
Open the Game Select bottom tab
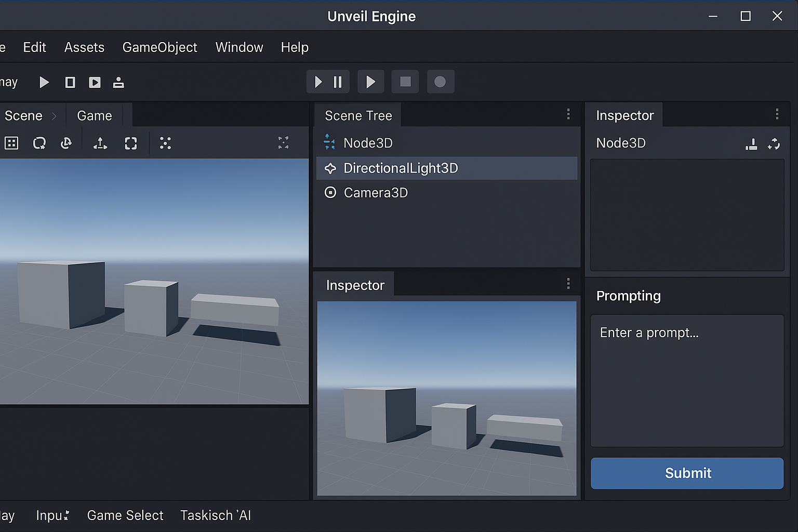pyautogui.click(x=125, y=515)
